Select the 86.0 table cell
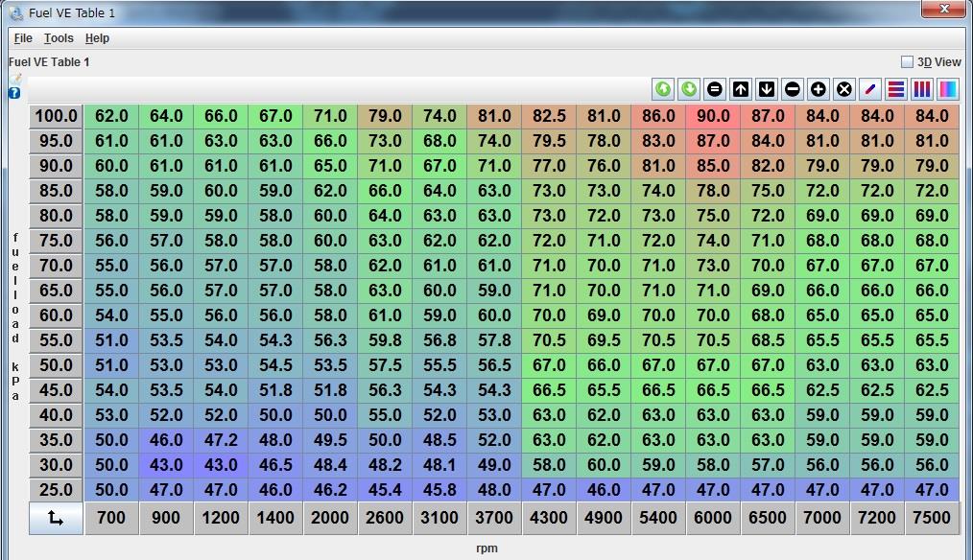 658,116
